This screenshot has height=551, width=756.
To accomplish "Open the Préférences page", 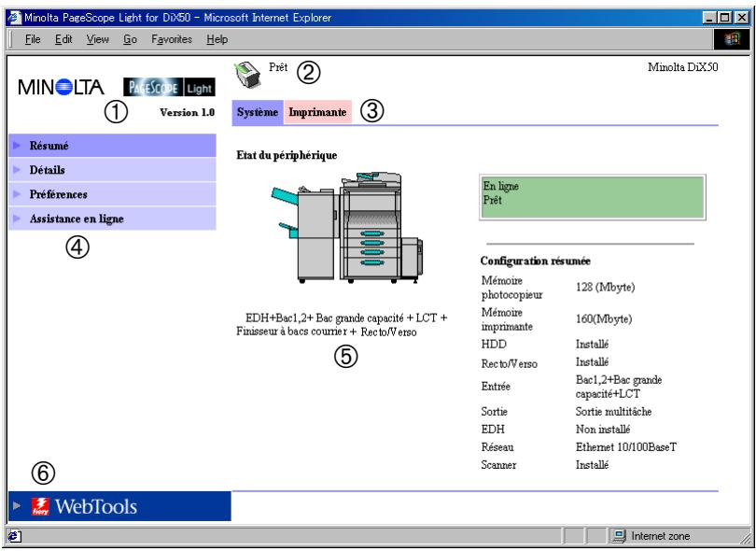I will [x=112, y=194].
